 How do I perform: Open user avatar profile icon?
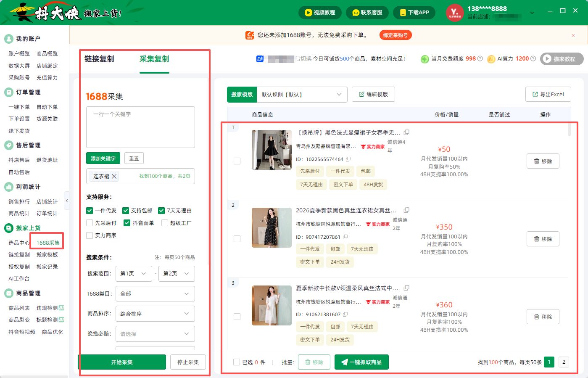(454, 13)
